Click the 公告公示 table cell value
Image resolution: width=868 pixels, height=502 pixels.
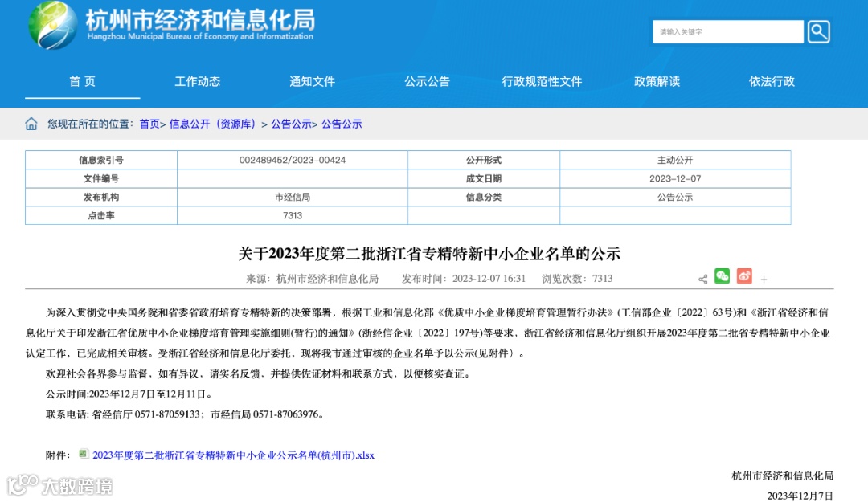(x=675, y=197)
